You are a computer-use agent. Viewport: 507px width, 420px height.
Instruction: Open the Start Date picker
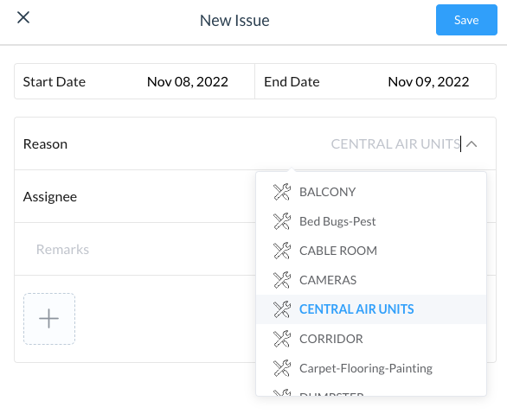134,81
